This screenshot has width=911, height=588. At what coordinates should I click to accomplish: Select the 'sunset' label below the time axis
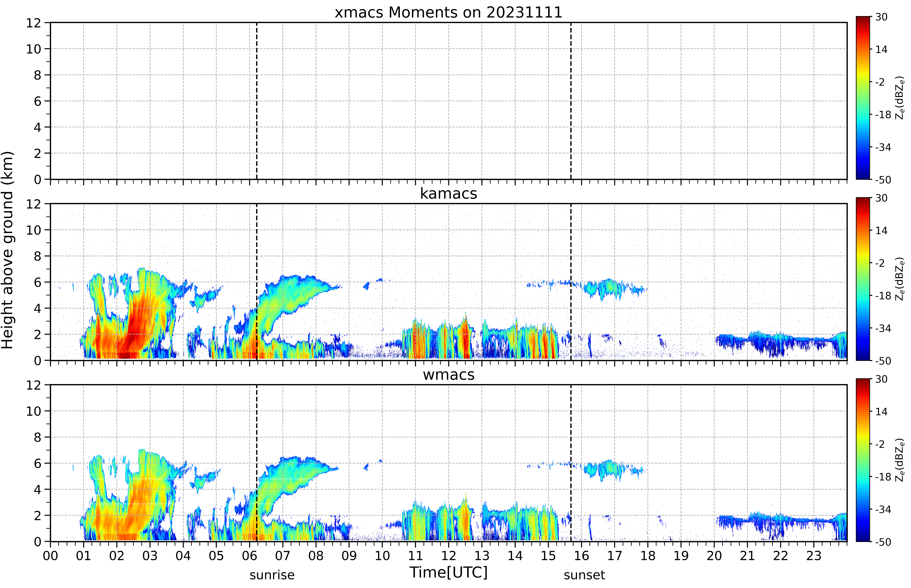point(584,575)
